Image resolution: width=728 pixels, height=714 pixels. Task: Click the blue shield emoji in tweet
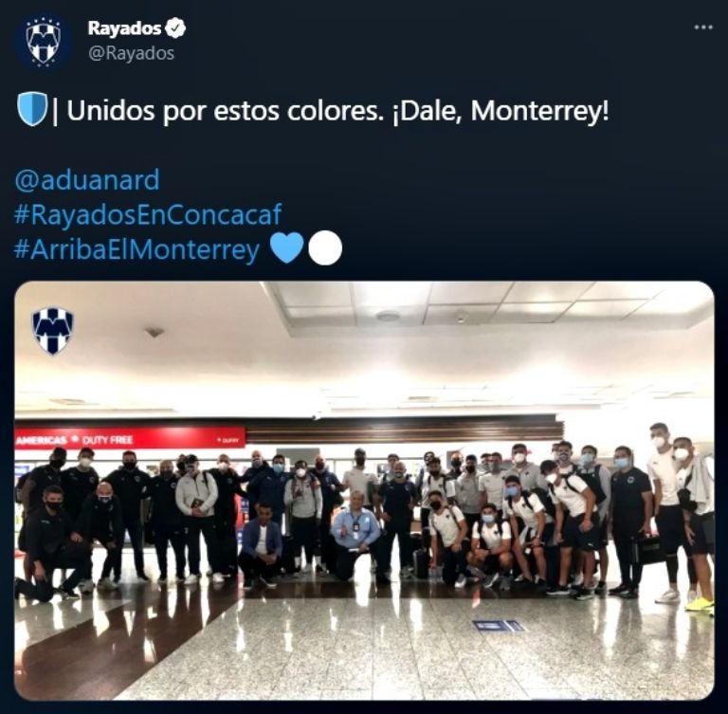pyautogui.click(x=32, y=110)
